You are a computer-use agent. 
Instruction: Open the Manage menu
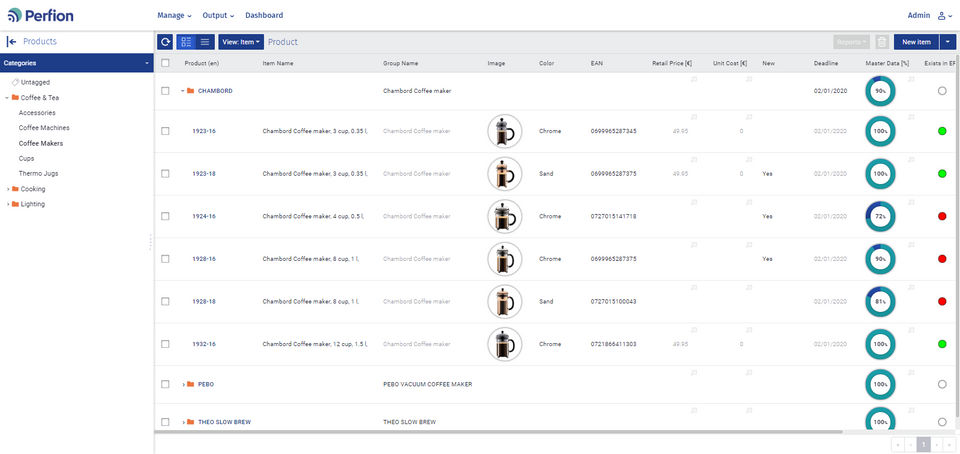pyautogui.click(x=174, y=15)
